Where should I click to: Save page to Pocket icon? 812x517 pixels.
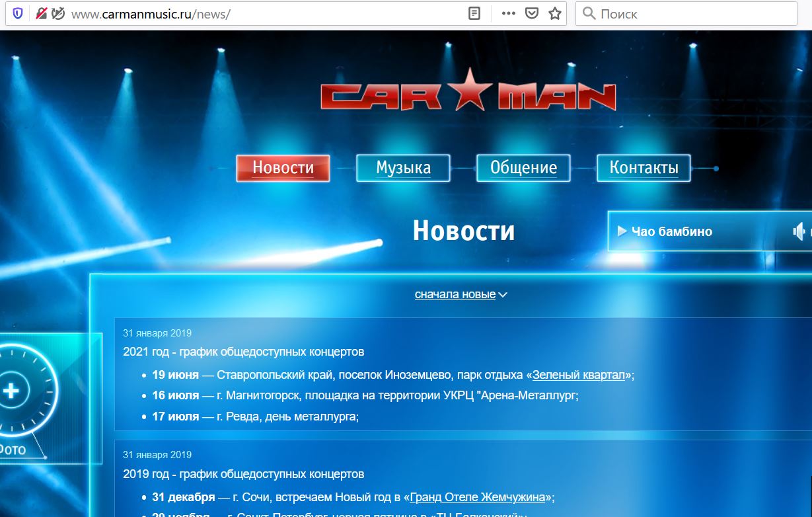pyautogui.click(x=531, y=13)
